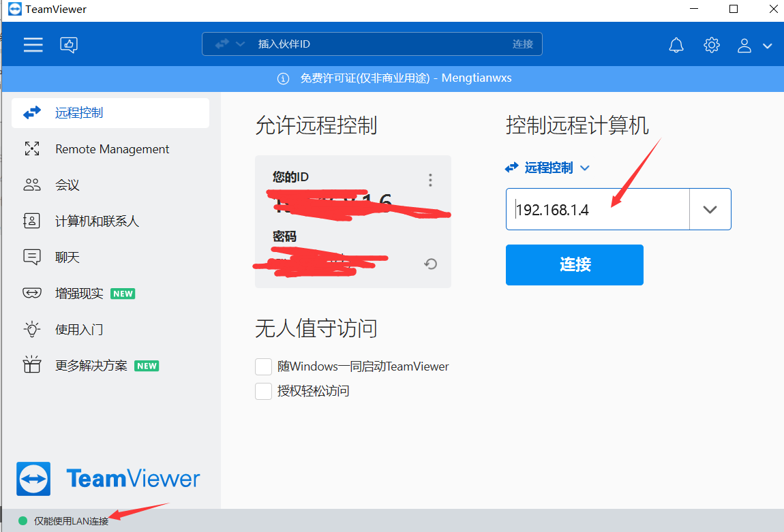The image size is (784, 532).
Task: Expand the blue 远程控制 mode dropdown
Action: click(547, 168)
